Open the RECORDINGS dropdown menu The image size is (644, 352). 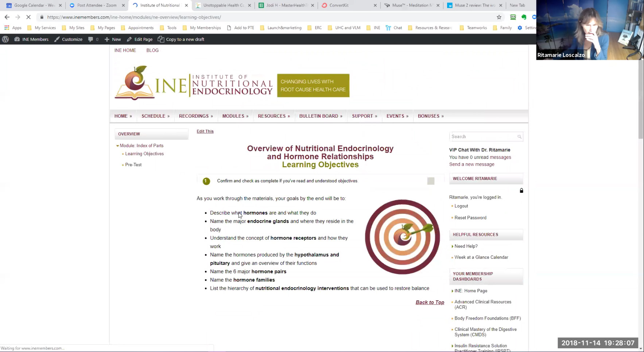(195, 116)
